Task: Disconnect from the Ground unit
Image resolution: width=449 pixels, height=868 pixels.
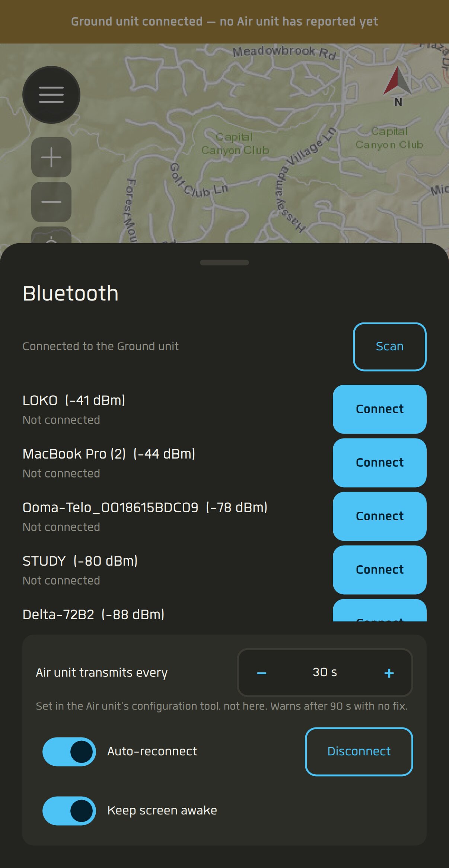Action: (x=359, y=752)
